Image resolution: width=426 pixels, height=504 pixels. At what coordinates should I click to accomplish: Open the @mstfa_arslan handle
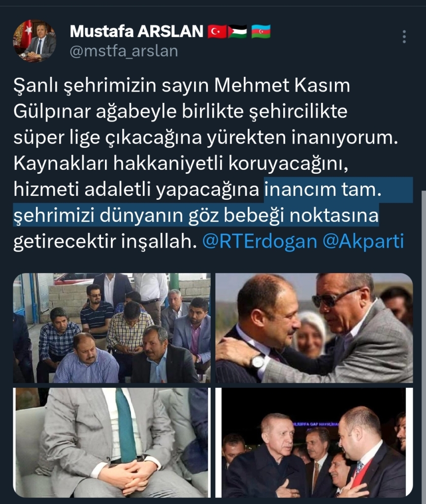pos(124,51)
